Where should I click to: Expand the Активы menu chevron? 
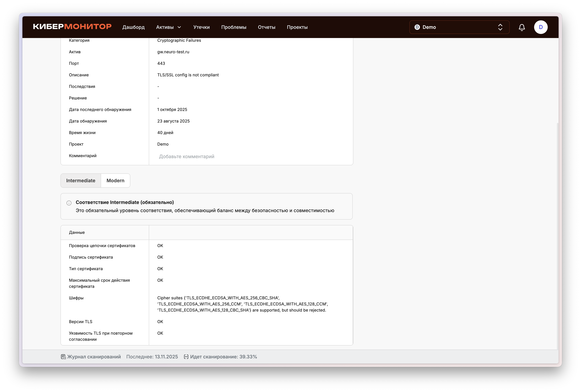[x=179, y=27]
